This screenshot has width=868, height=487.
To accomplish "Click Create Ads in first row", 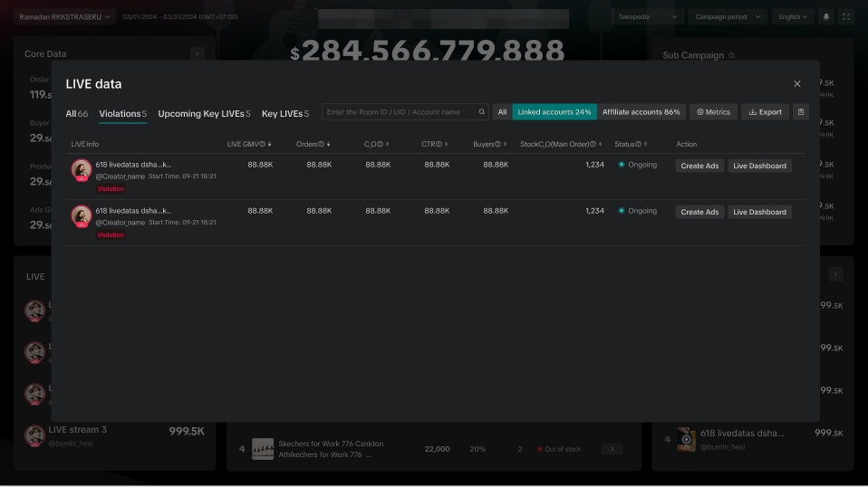I will click(699, 166).
